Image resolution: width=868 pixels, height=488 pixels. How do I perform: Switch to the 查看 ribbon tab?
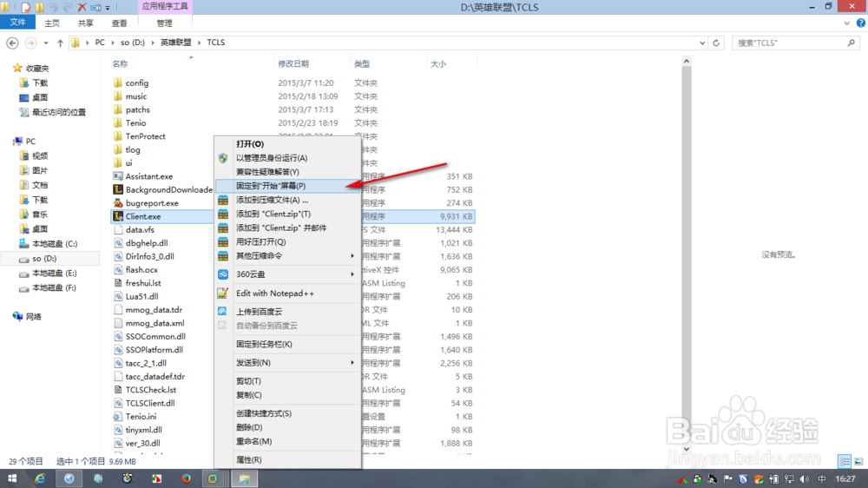120,23
